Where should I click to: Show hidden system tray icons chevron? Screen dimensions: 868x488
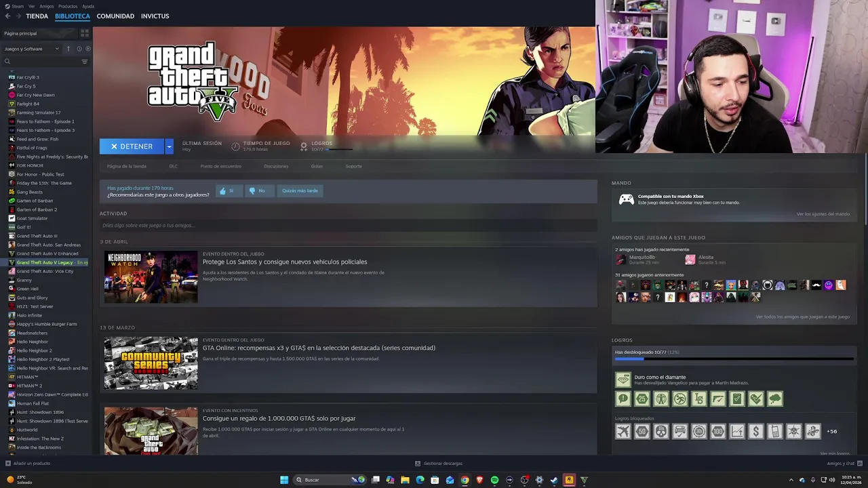tap(791, 480)
